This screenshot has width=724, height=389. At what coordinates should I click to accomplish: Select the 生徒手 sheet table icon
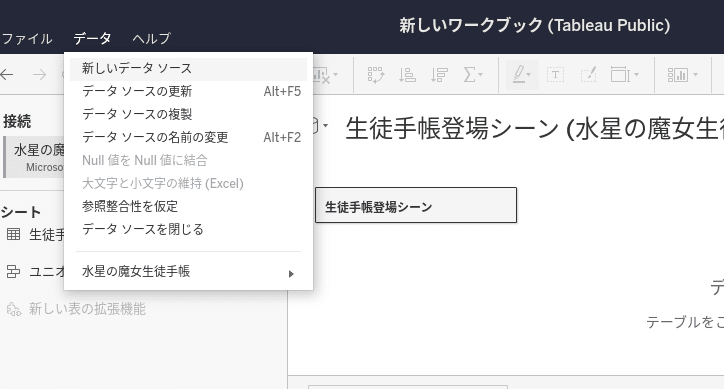point(13,235)
